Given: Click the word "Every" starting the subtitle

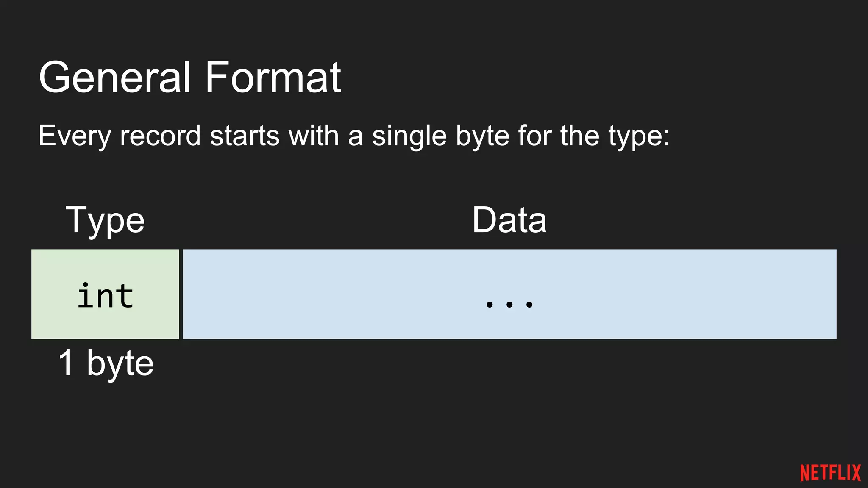Looking at the screenshot, I should pos(75,136).
